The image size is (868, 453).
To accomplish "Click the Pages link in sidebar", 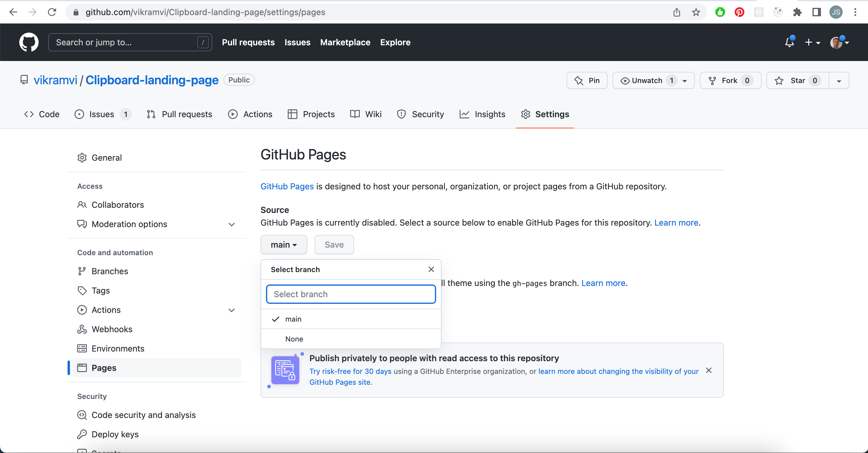I will (104, 368).
